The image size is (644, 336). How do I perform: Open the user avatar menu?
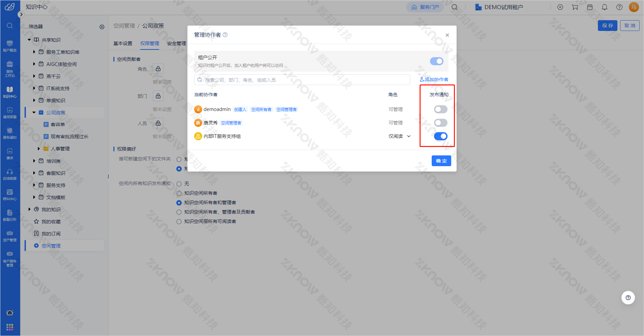pos(634,7)
